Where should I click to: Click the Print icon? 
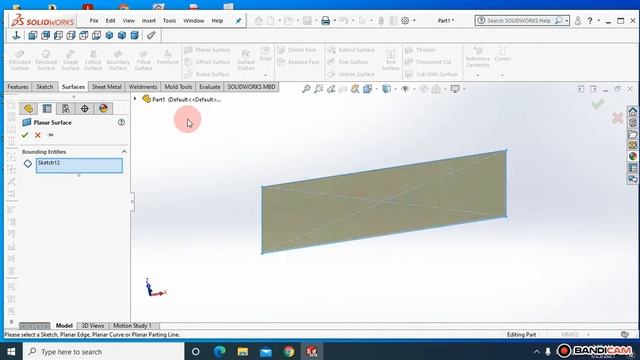[x=325, y=21]
